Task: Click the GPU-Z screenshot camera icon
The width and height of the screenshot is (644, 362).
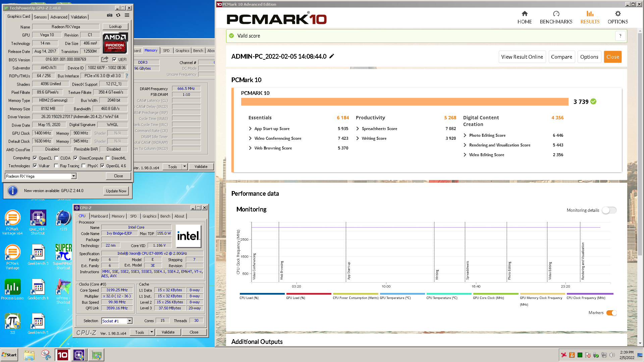Action: [109, 15]
